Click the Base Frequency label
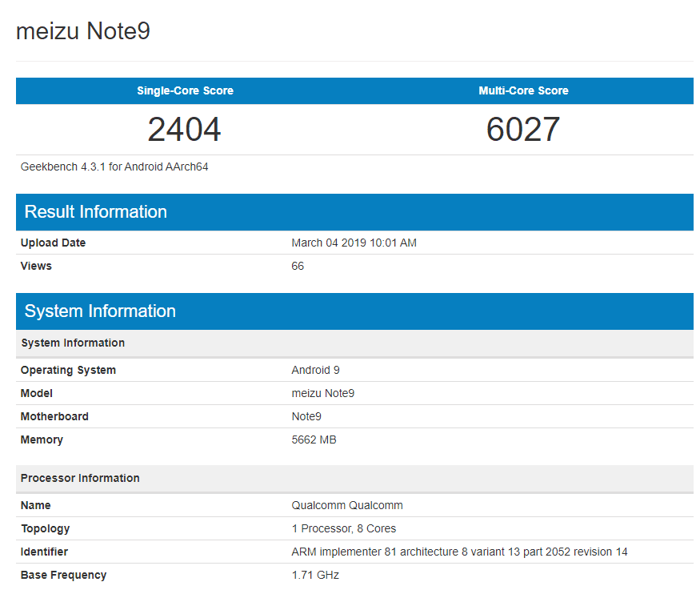This screenshot has height=598, width=700. [x=64, y=575]
